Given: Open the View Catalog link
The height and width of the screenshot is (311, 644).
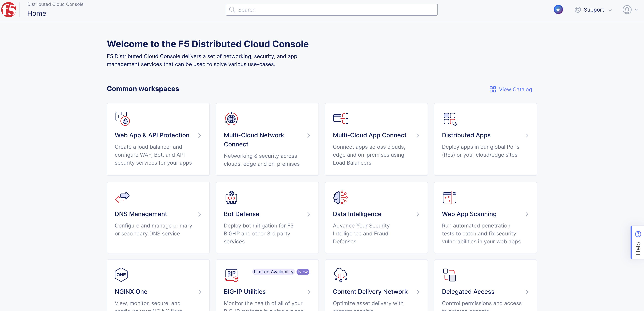Looking at the screenshot, I should pyautogui.click(x=511, y=90).
